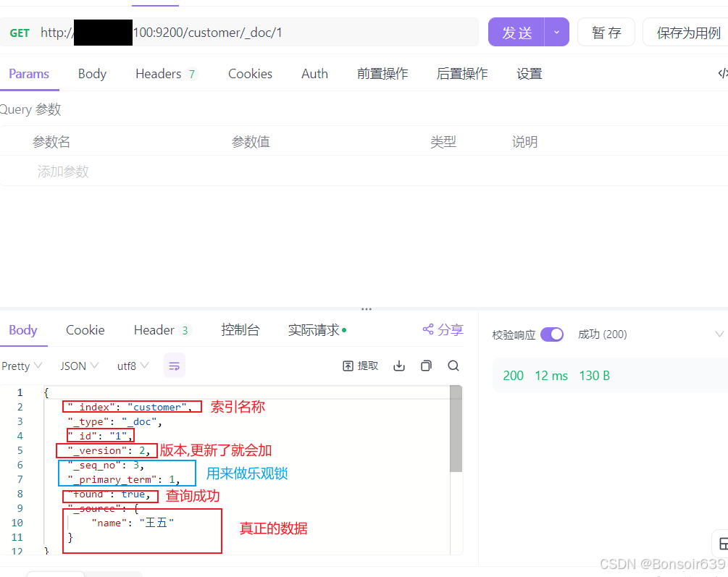
Task: Switch to the request Body tab
Action: pyautogui.click(x=92, y=74)
